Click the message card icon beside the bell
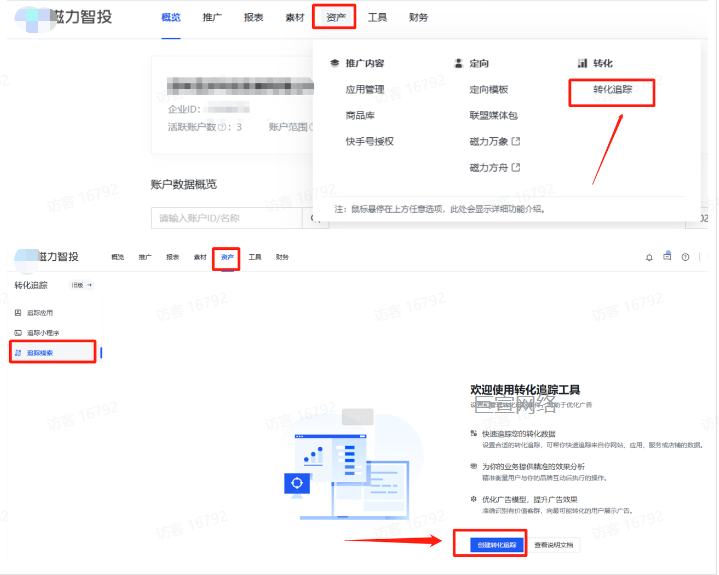Screen dimensions: 719x575 [667, 256]
